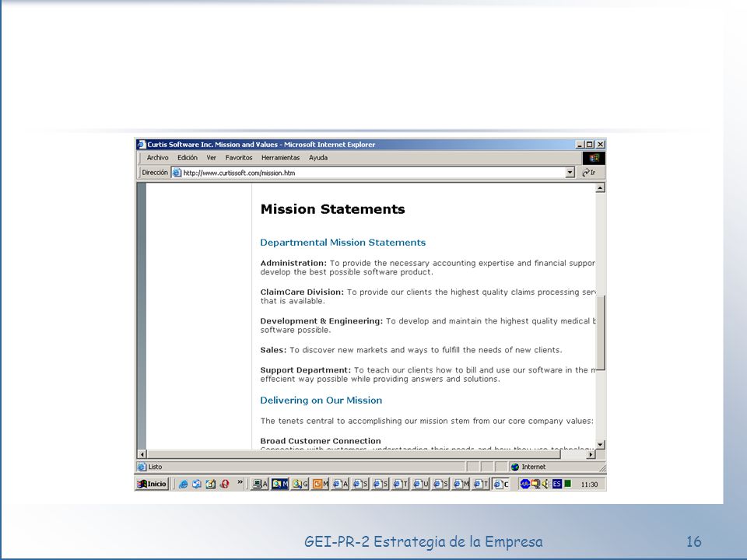The image size is (747, 560).
Task: Click the page icon beside Listo
Action: (x=142, y=467)
